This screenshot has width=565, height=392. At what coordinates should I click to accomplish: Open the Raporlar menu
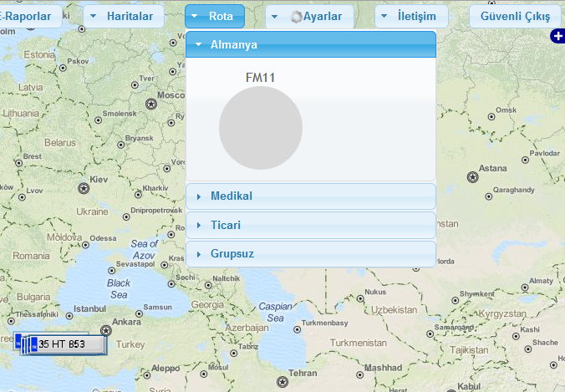[30, 17]
